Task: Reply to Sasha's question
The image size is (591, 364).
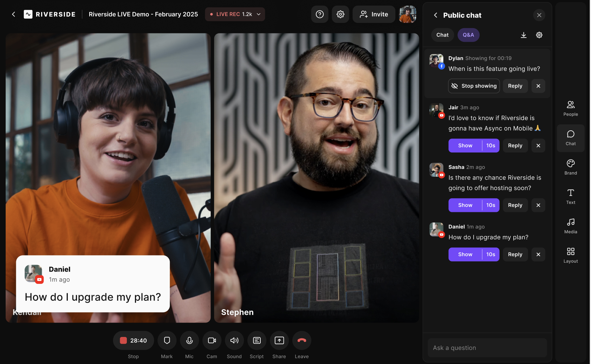Action: coord(515,205)
